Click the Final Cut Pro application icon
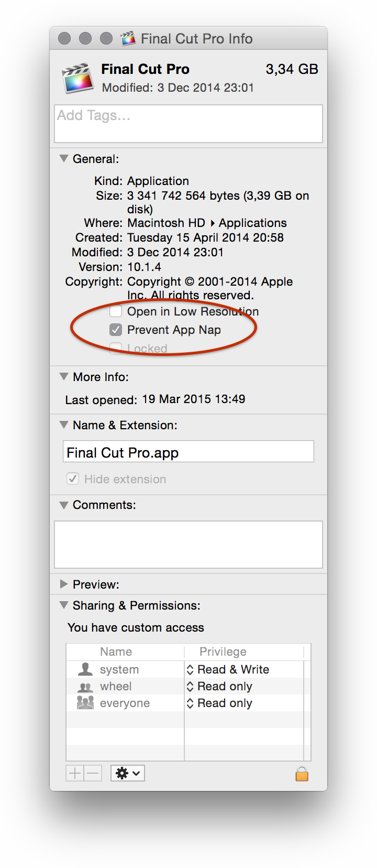The height and width of the screenshot is (868, 377). tap(77, 79)
